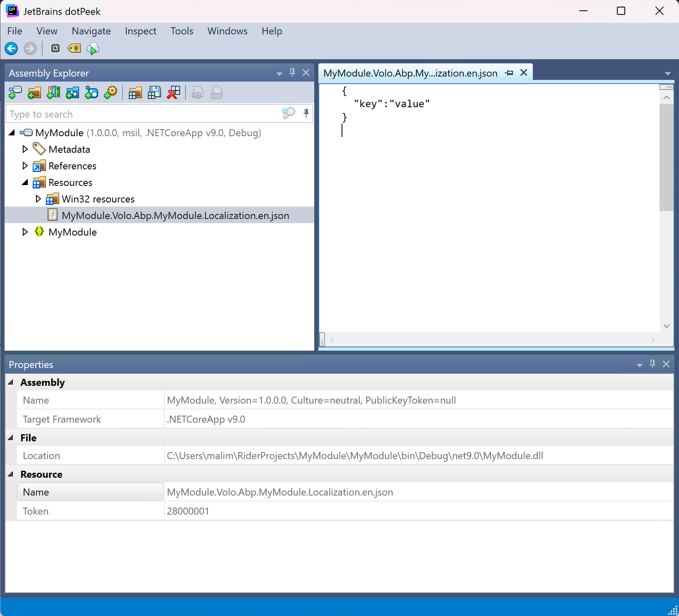Click the export to project icon
Image resolution: width=679 pixels, height=616 pixels.
(x=197, y=92)
